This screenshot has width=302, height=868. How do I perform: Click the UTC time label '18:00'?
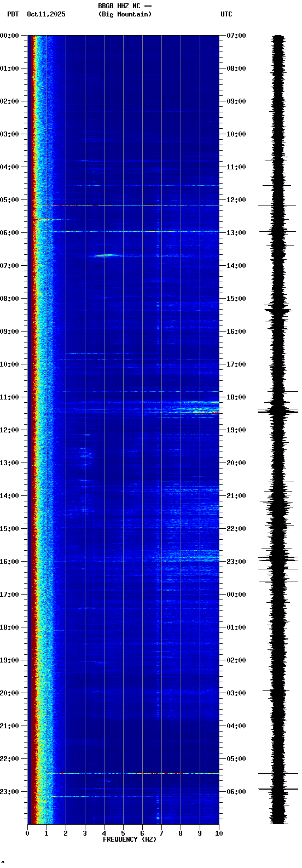[236, 397]
